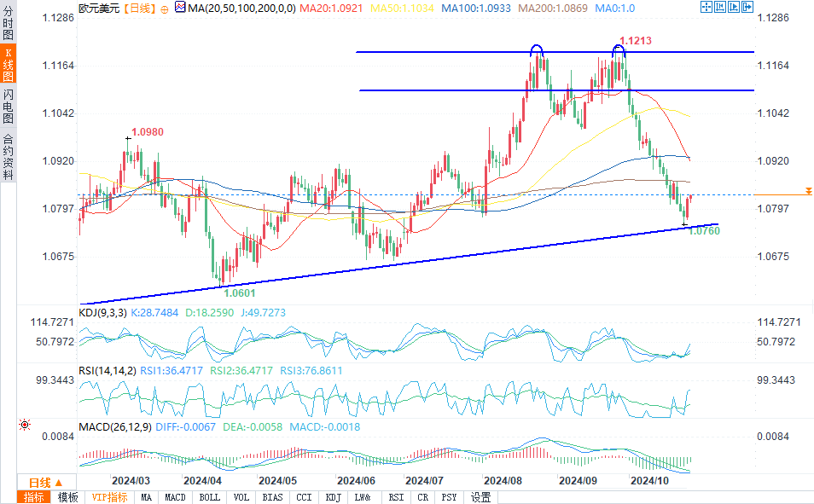
Task: Click the DEA:-0.0058 value
Action: [253, 426]
